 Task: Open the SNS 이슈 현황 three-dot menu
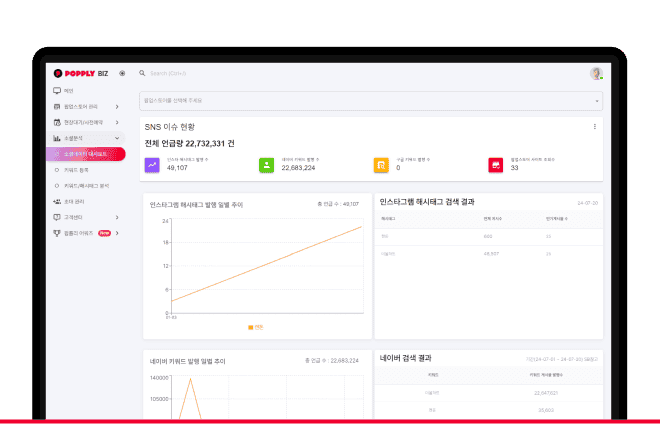pos(595,126)
